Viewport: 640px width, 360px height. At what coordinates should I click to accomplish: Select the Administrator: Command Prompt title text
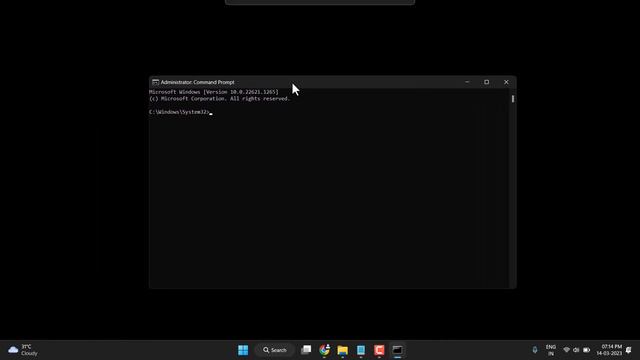click(x=198, y=82)
